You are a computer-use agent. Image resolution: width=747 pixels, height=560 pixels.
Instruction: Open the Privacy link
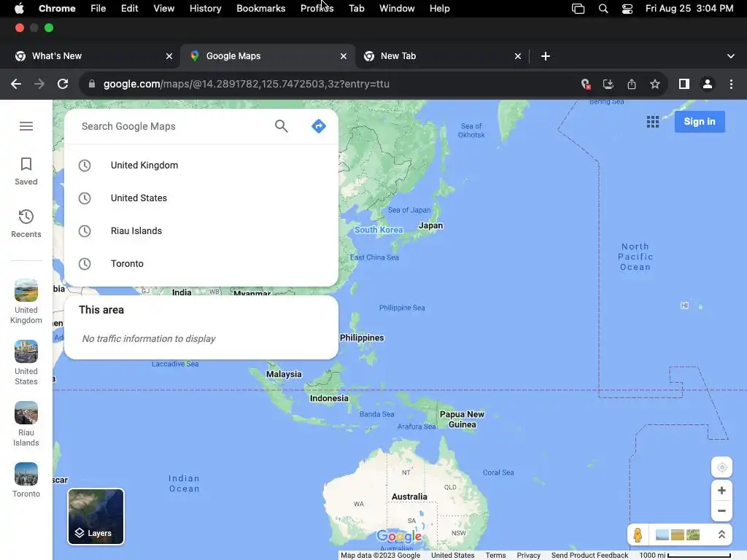(528, 555)
